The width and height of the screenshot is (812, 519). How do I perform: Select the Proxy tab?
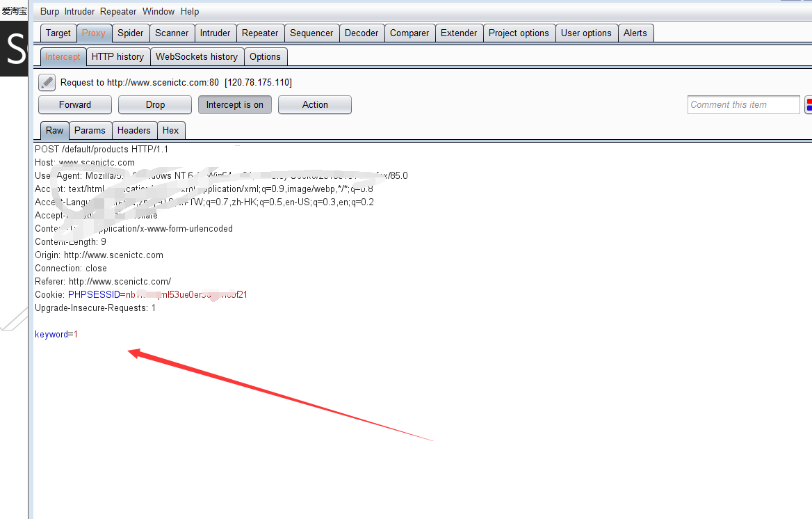(x=94, y=33)
